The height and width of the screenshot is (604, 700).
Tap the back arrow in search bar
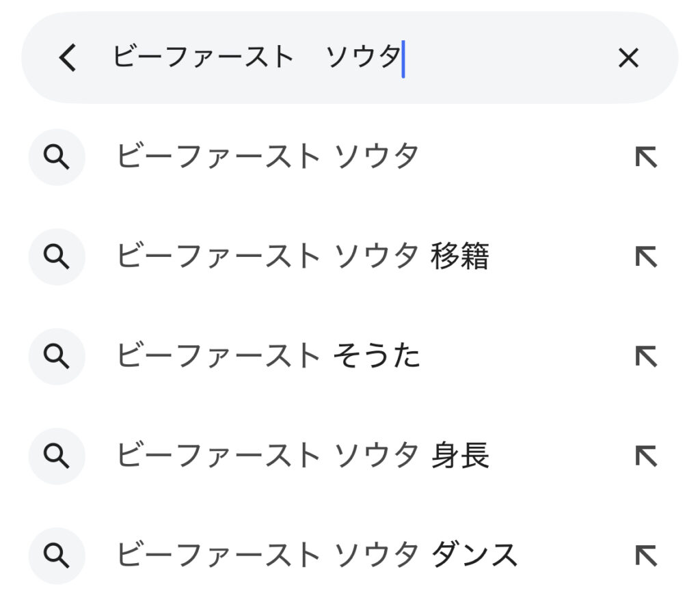67,58
